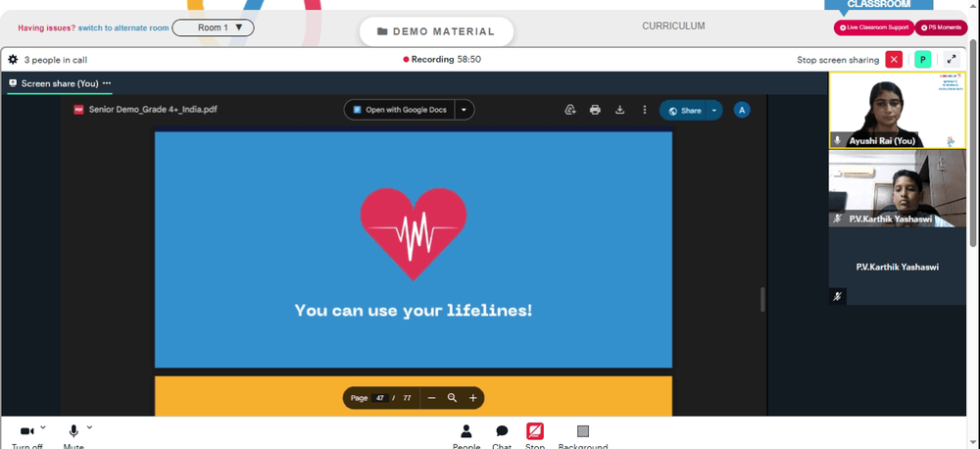
Task: Print the PDF with printer icon
Action: coord(595,110)
